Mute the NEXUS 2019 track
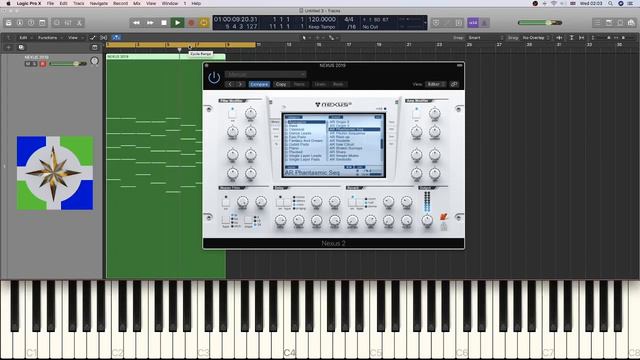 [28, 64]
